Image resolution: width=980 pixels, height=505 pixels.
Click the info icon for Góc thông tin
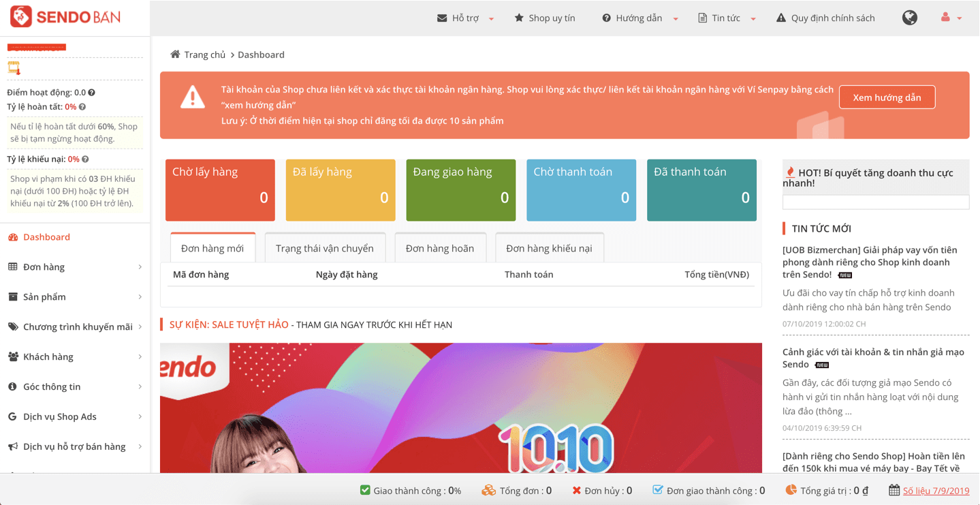pyautogui.click(x=12, y=387)
